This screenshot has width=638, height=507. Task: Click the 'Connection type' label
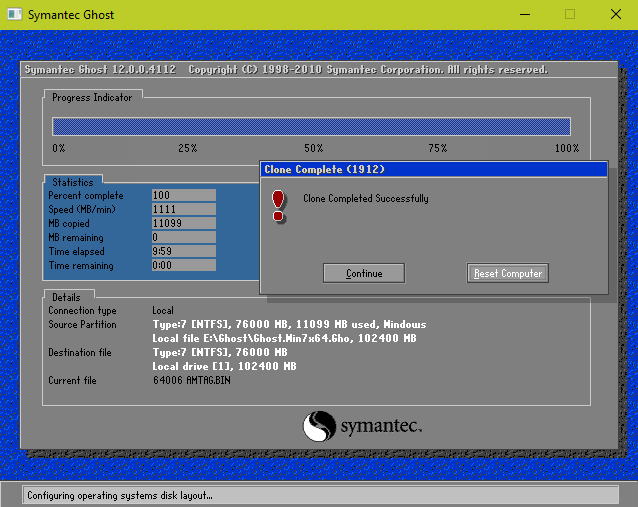point(82,310)
